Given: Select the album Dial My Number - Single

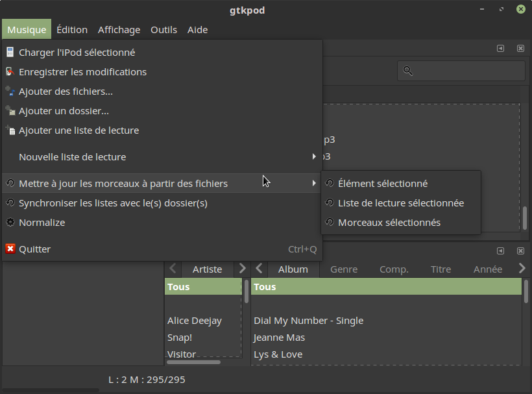Looking at the screenshot, I should click(309, 321).
